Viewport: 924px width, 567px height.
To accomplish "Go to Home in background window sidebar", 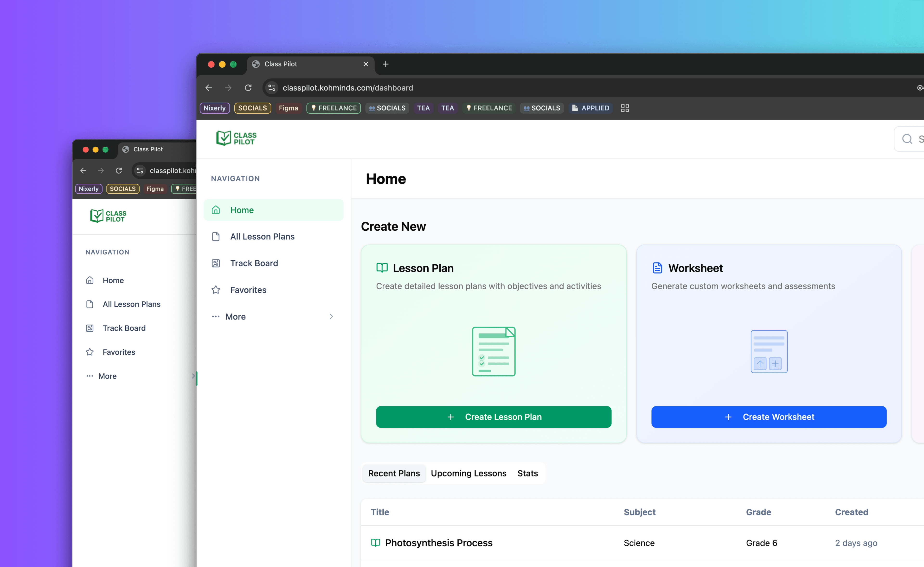I will pyautogui.click(x=113, y=280).
